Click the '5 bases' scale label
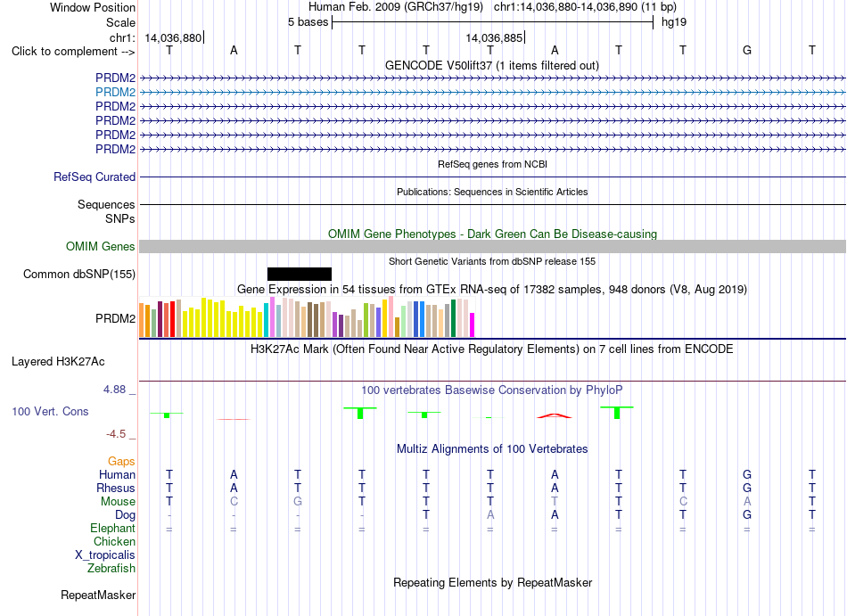This screenshot has height=616, width=847. click(x=308, y=22)
